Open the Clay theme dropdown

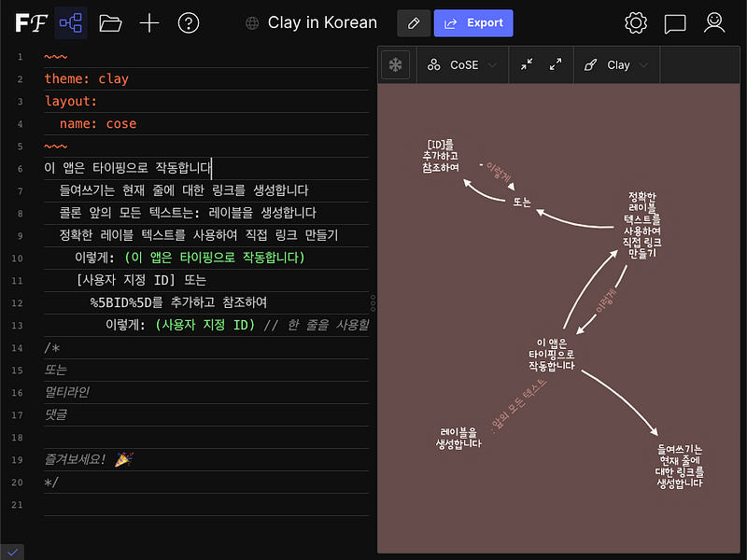pos(616,64)
